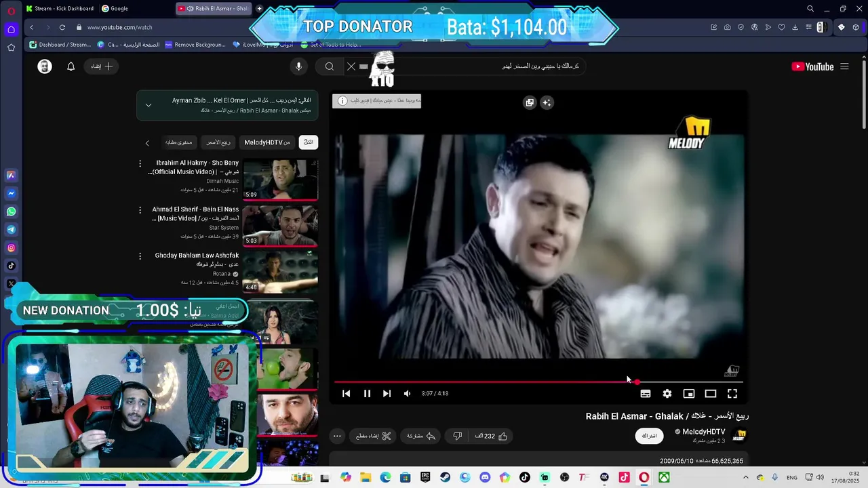The image size is (868, 488).
Task: Open Remove Background bookmark
Action: [x=195, y=45]
